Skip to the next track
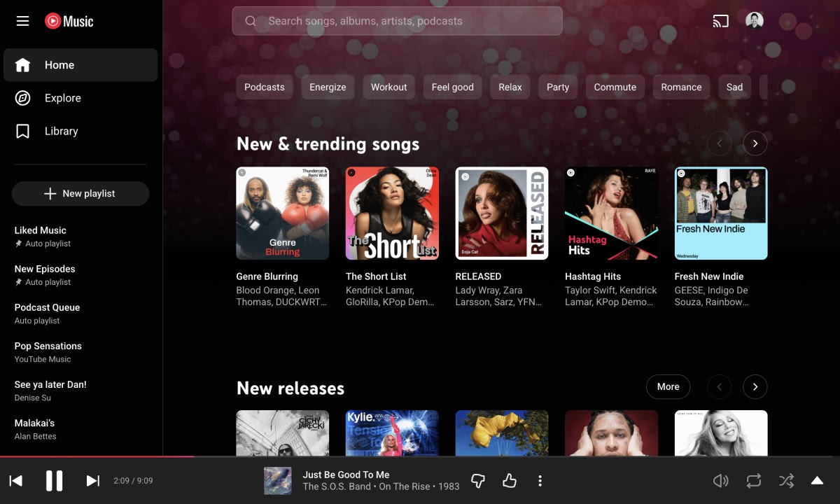 click(x=92, y=481)
